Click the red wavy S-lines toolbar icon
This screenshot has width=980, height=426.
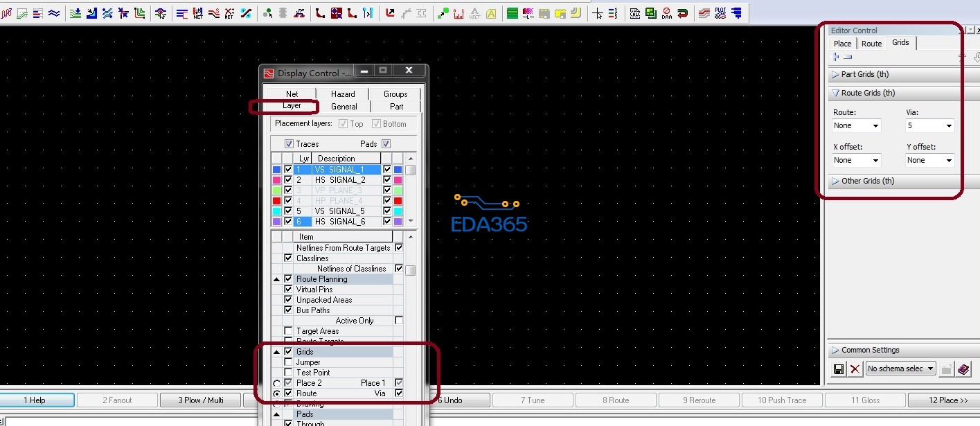point(214,13)
